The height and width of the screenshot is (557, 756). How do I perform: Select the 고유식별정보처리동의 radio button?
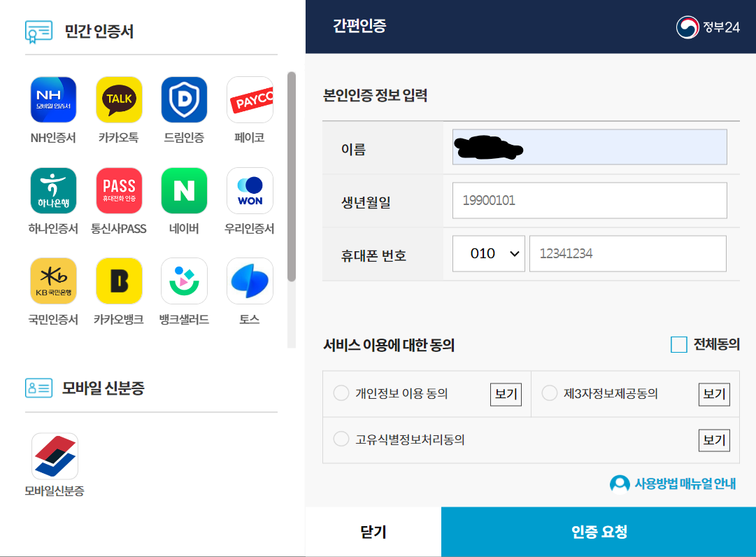coord(341,439)
